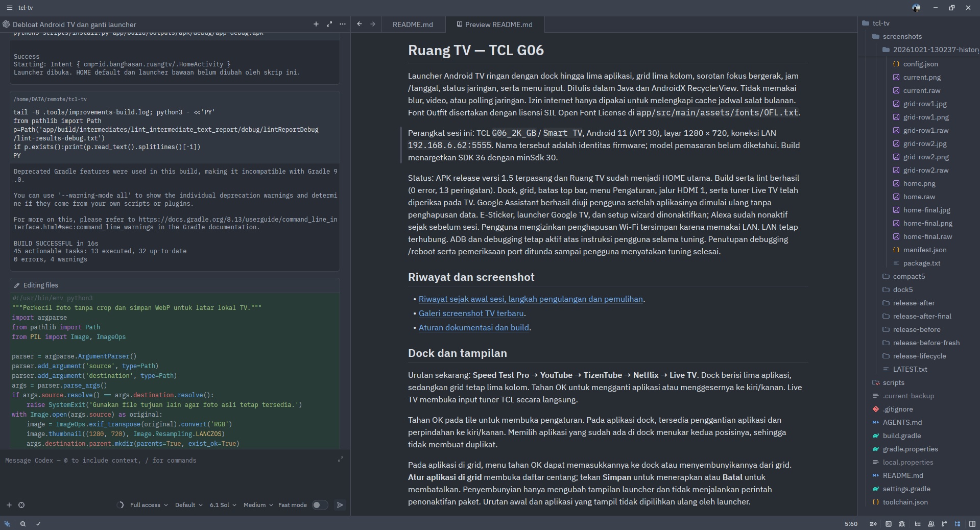This screenshot has height=530, width=980.
Task: Toggle the terminal panel icon in status bar
Action: (x=889, y=523)
